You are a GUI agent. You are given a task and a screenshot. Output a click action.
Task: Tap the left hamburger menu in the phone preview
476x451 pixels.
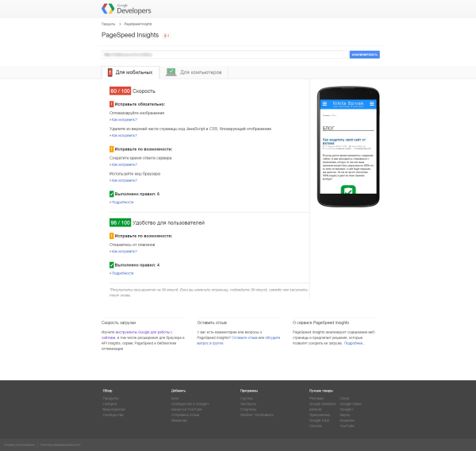[324, 104]
